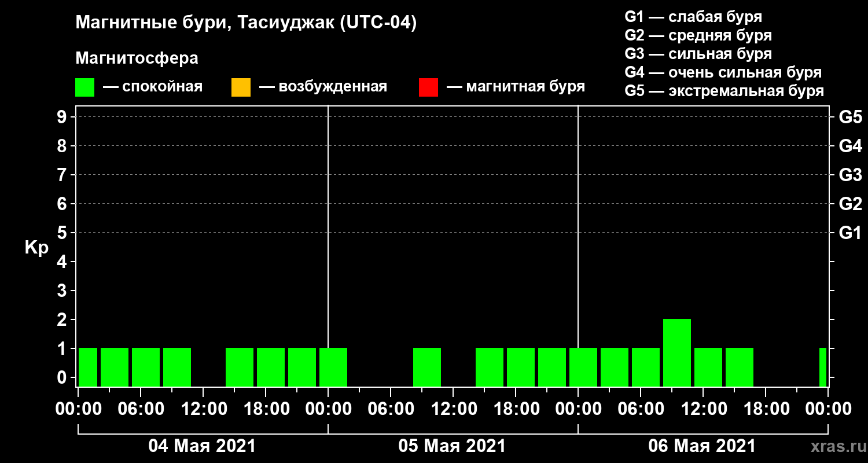Click the '— спокойная' legend label
The height and width of the screenshot is (463, 868).
pyautogui.click(x=153, y=87)
